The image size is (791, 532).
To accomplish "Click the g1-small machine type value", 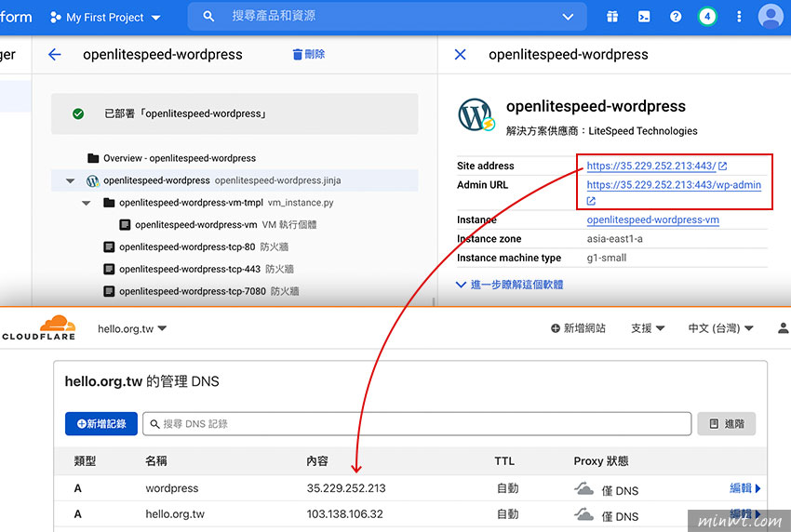I will tap(607, 259).
